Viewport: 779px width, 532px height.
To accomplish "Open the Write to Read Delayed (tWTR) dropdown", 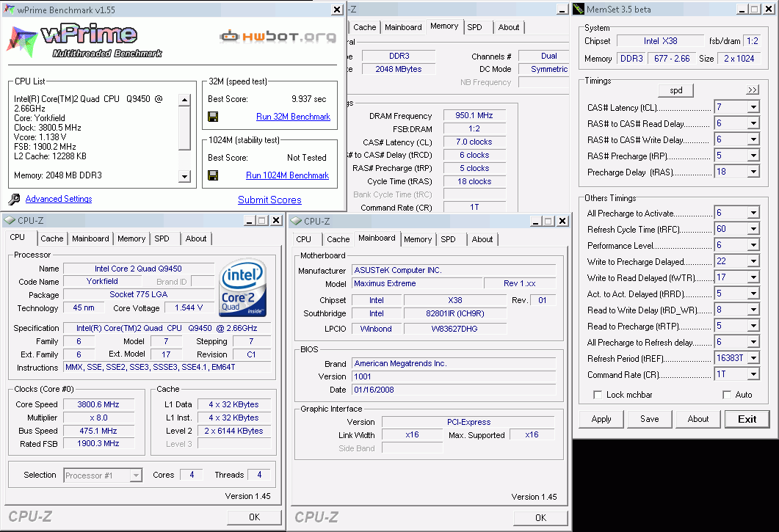I will [x=753, y=277].
